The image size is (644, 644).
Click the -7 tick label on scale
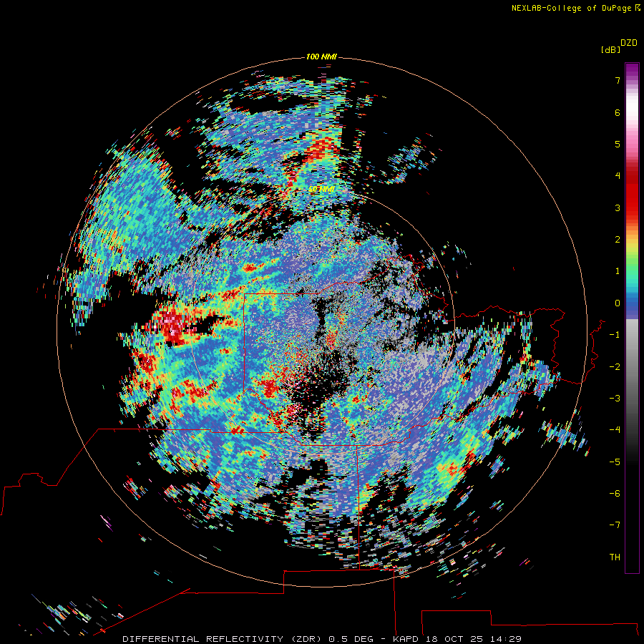(x=615, y=525)
